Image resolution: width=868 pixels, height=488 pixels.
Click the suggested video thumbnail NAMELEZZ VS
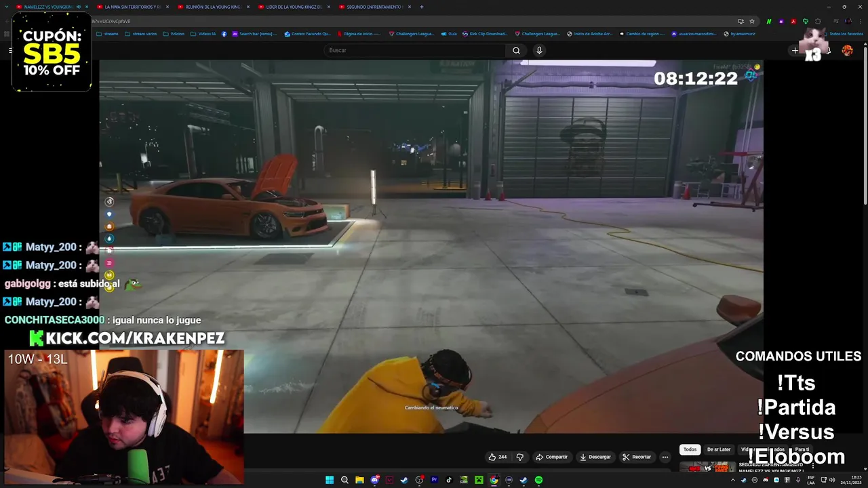click(707, 467)
